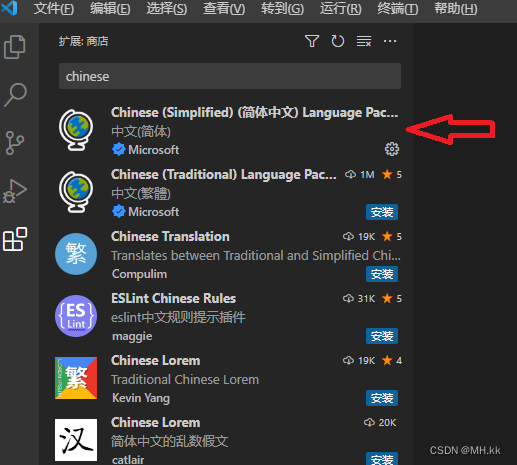Open the 文件(F) menu
Screen dimensions: 517x465
pos(54,9)
